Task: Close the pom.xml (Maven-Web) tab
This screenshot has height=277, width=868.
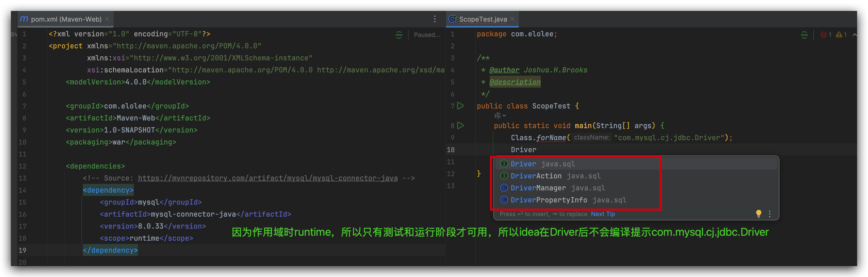Action: point(107,19)
